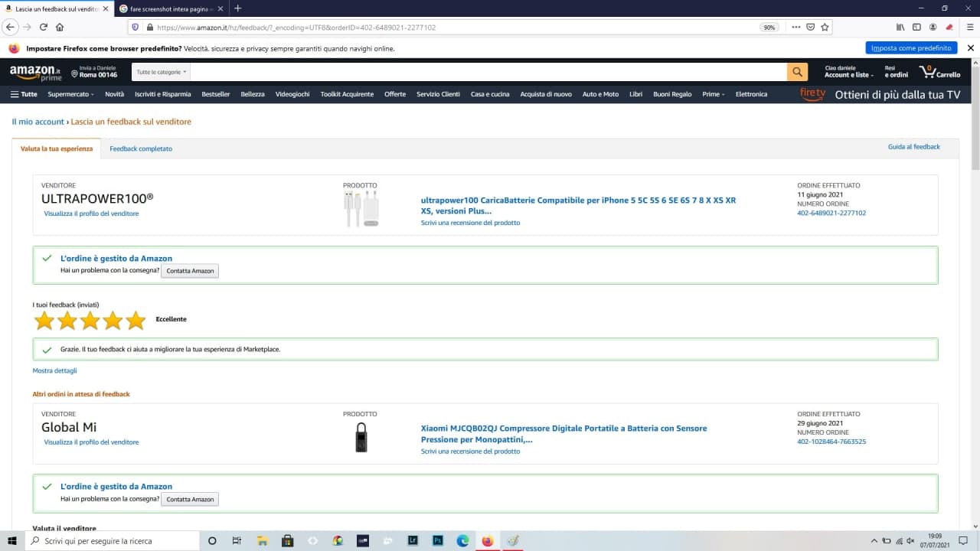Screen dimensions: 980x551
Task: Expand the Tutte le categorie dropdown
Action: click(x=162, y=72)
